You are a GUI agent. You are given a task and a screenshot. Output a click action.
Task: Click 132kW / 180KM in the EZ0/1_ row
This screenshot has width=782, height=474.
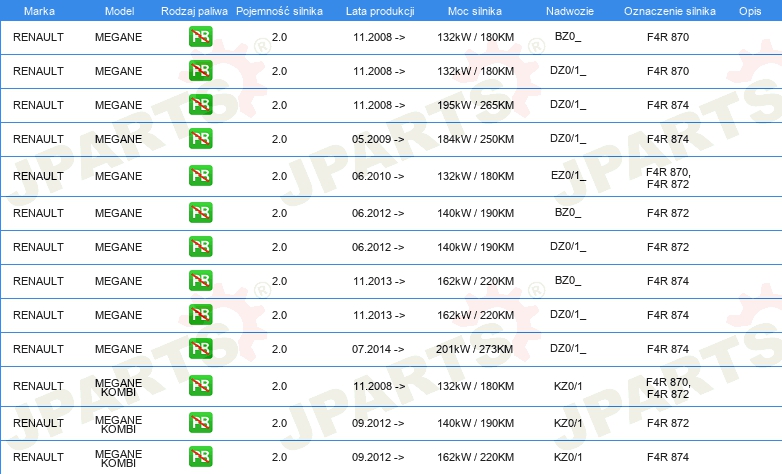(x=475, y=176)
